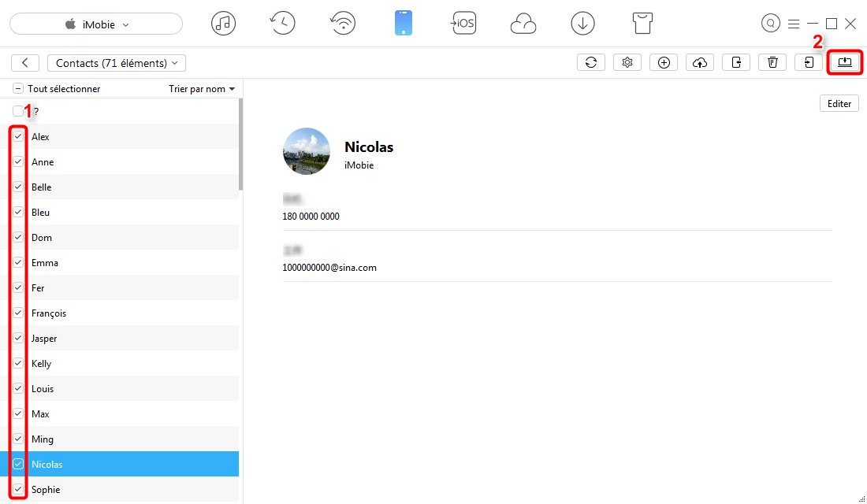Open the music library icon
The width and height of the screenshot is (867, 504).
point(223,23)
